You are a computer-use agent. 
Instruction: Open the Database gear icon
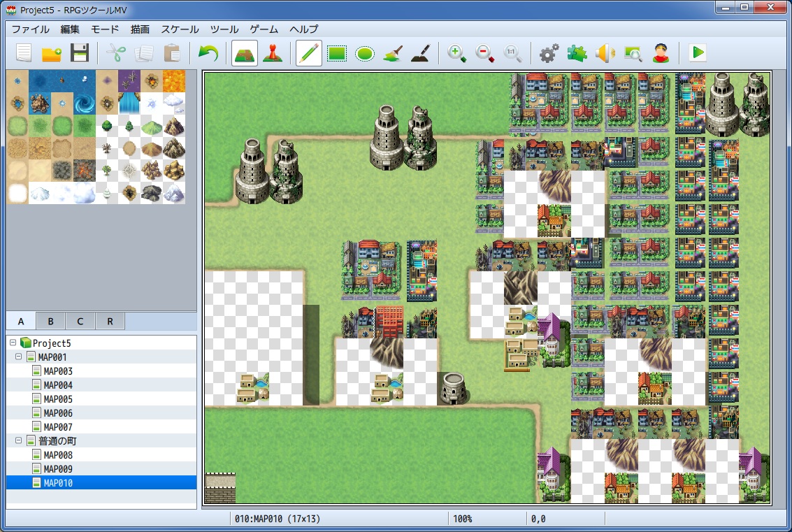549,52
